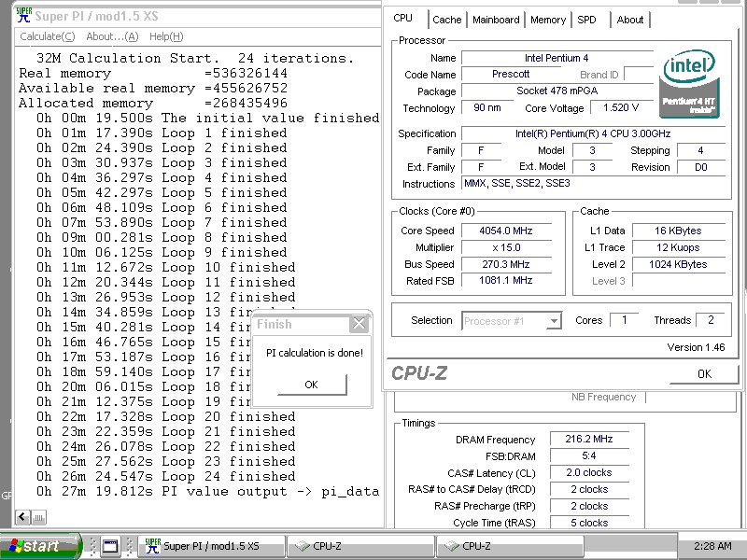747x560 pixels.
Task: Select the first CPU-Z taskbar button
Action: click(x=361, y=546)
